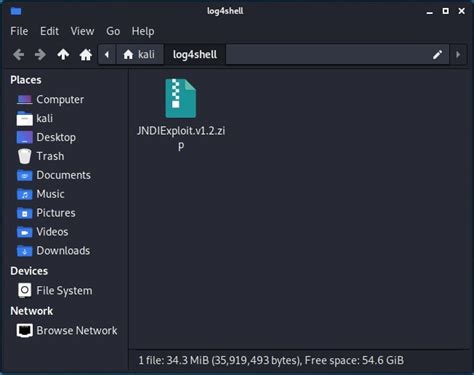This screenshot has height=375, width=474.
Task: Open File System under Devices
Action: 55,290
